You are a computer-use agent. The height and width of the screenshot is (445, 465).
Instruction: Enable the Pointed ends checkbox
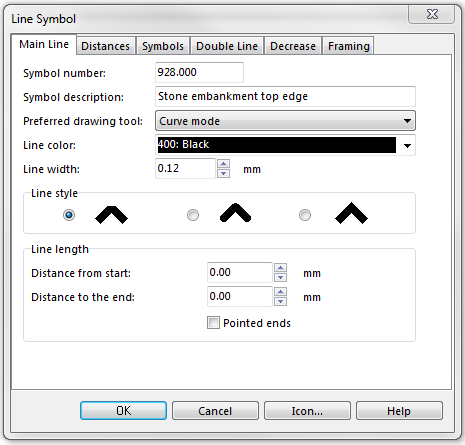(213, 323)
